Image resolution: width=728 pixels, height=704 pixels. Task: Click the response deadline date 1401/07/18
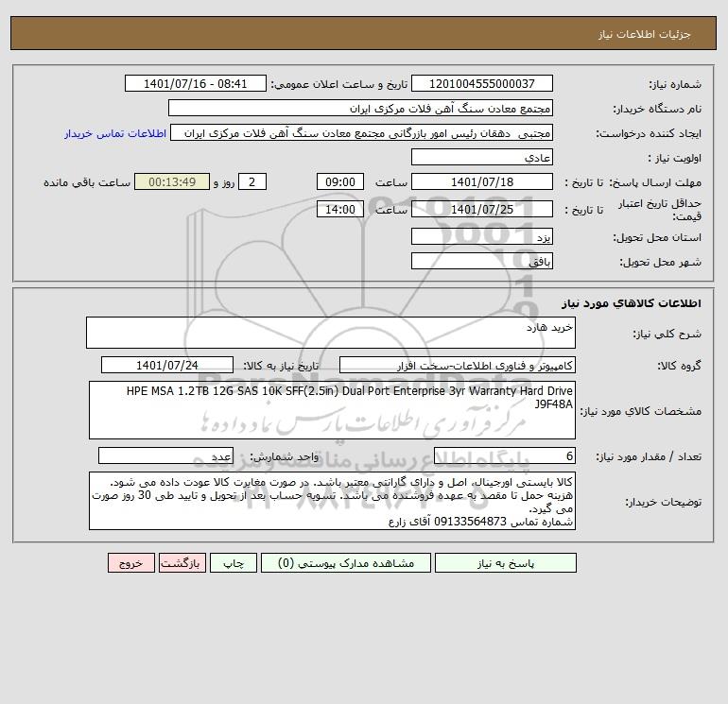click(x=482, y=182)
